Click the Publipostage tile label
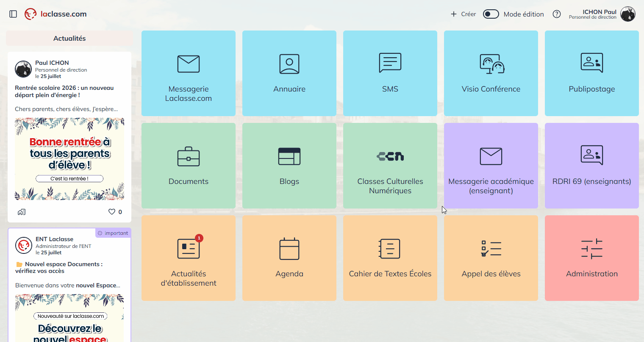 (x=592, y=89)
